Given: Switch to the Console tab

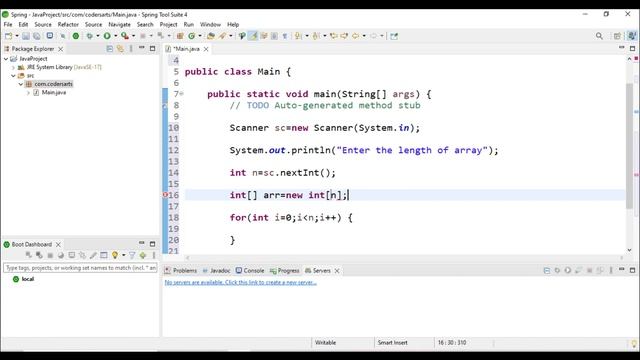Looking at the screenshot, I should click(250, 271).
